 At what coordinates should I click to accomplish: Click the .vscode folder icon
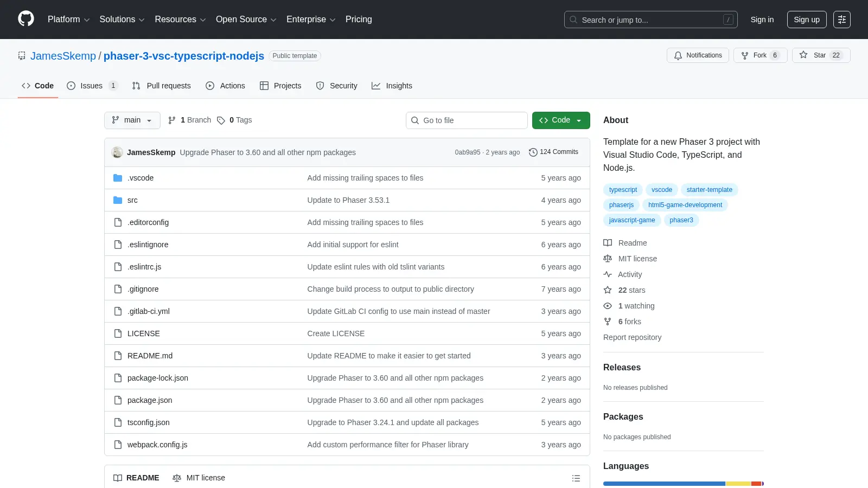pyautogui.click(x=118, y=178)
